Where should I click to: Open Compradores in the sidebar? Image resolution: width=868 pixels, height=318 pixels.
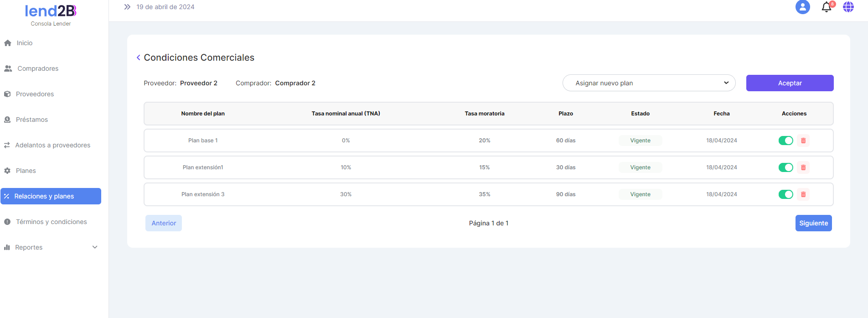[38, 68]
